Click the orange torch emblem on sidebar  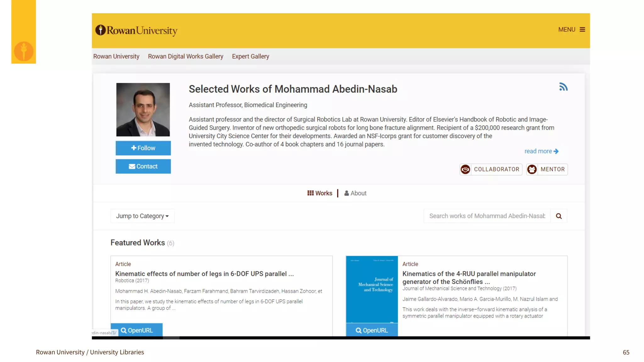(x=24, y=51)
